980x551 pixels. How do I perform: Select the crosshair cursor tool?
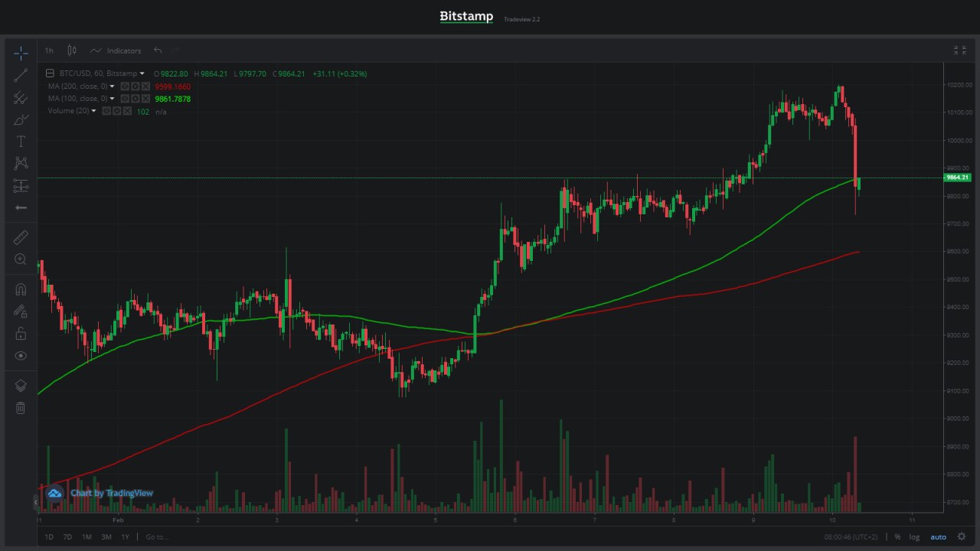tap(21, 53)
